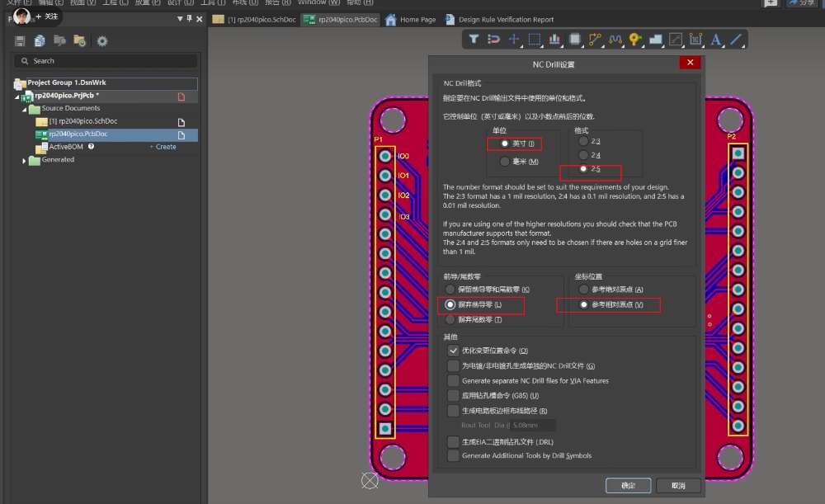The width and height of the screenshot is (825, 504).
Task: Confirm NC Drill settings with 确定 button
Action: point(628,486)
